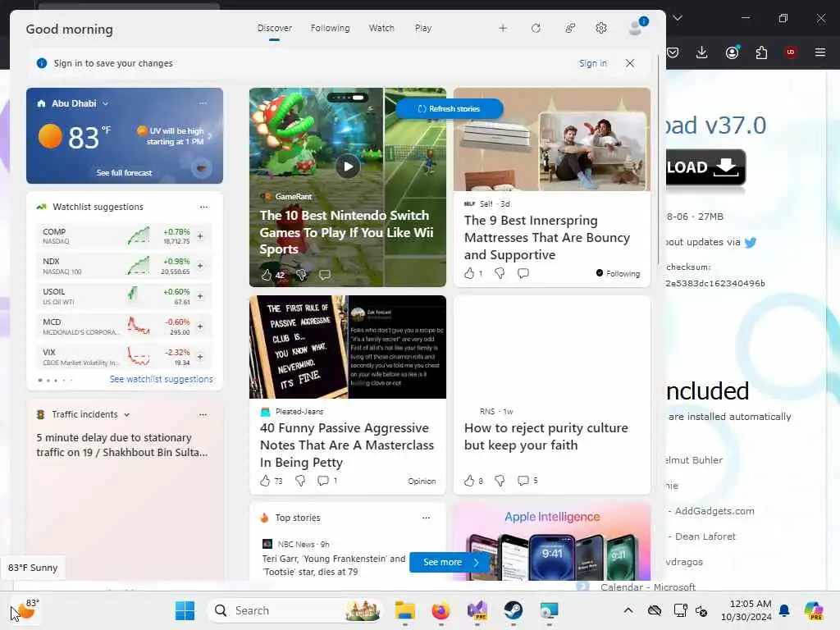Image resolution: width=840 pixels, height=630 pixels.
Task: Open the 9 Best Innerspring Mattresses article
Action: point(547,237)
